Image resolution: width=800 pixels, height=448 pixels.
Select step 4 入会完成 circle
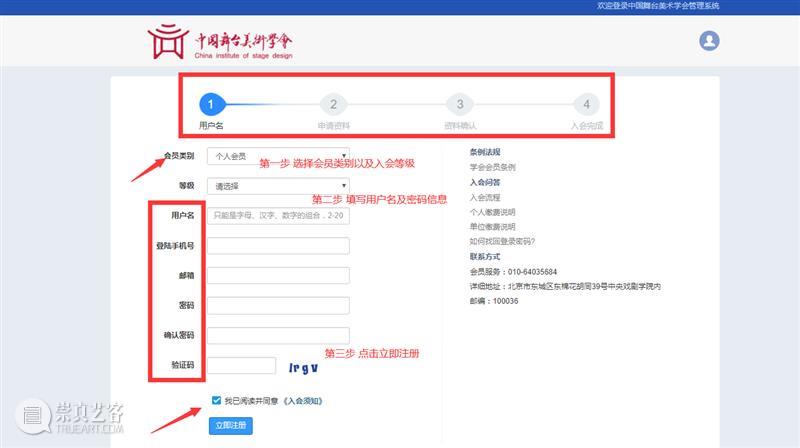[586, 105]
